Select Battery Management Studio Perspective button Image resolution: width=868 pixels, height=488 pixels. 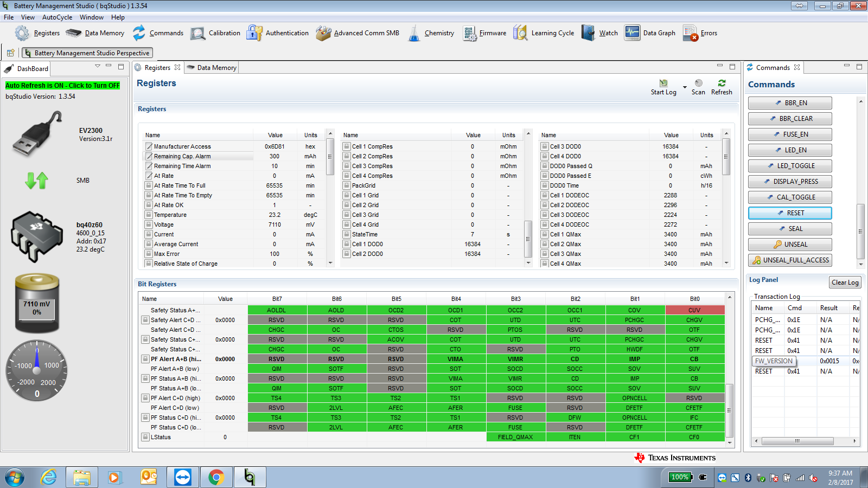coord(87,53)
